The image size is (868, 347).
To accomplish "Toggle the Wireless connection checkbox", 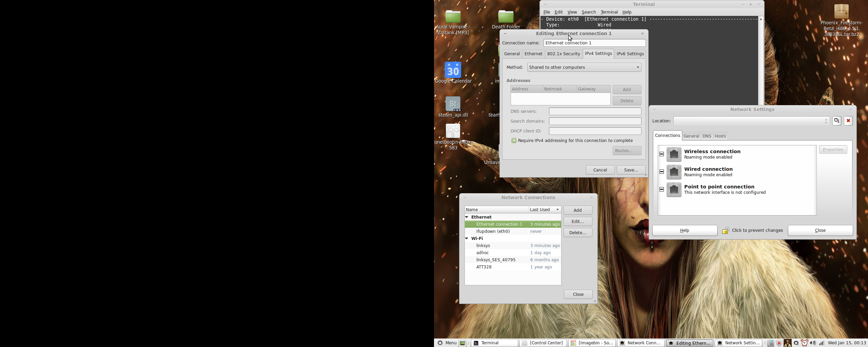I will click(x=662, y=154).
